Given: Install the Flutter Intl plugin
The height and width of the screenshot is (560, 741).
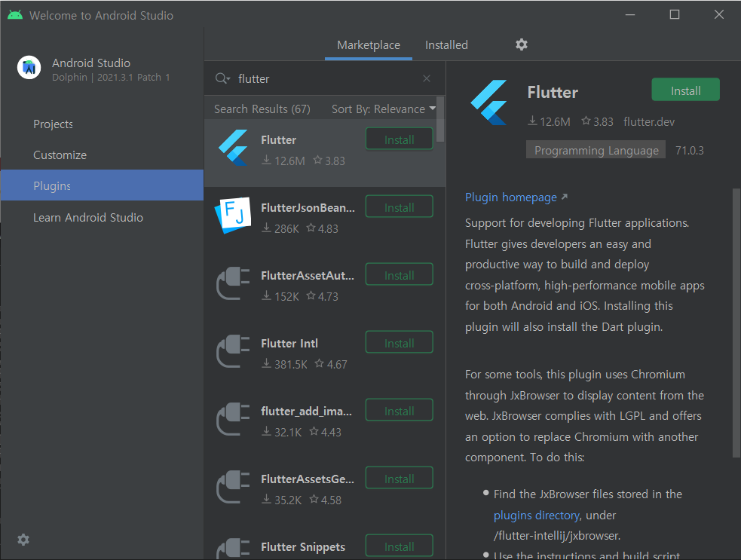Looking at the screenshot, I should point(400,343).
